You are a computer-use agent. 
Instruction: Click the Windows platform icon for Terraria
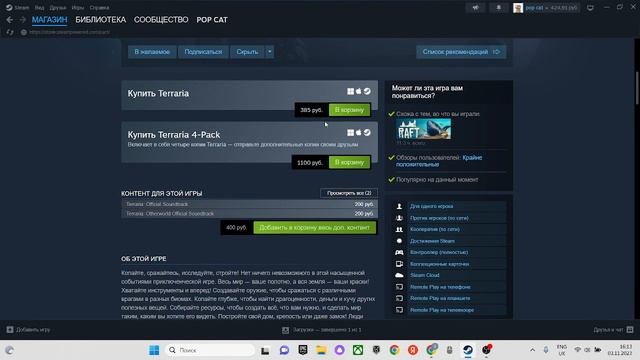[x=350, y=91]
